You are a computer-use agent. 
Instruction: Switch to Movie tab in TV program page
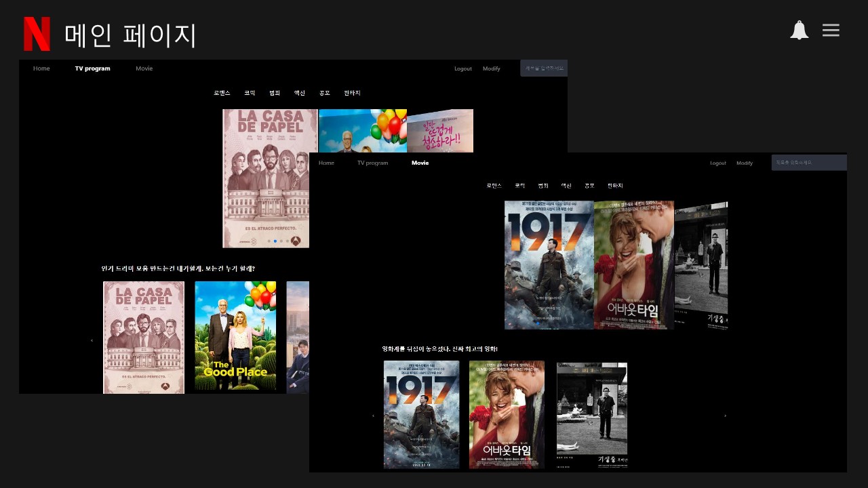(144, 68)
